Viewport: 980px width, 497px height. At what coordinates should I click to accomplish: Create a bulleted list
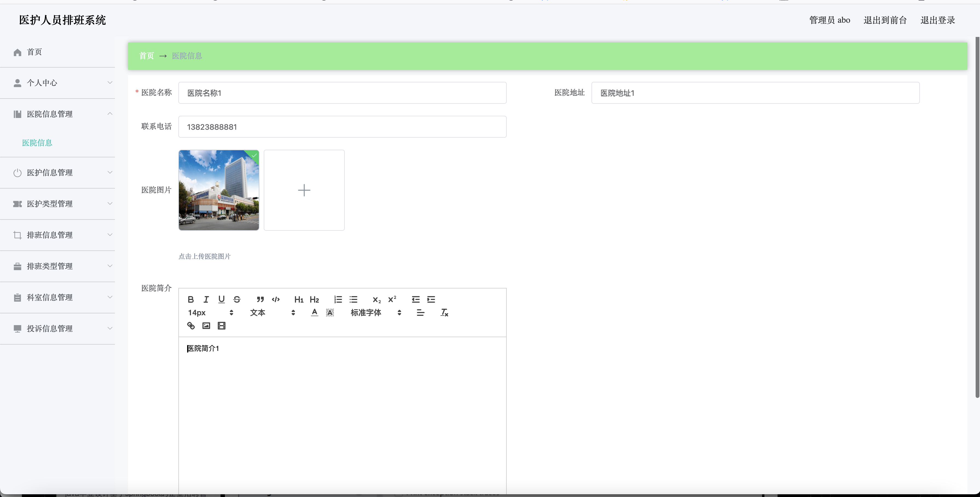pos(353,299)
